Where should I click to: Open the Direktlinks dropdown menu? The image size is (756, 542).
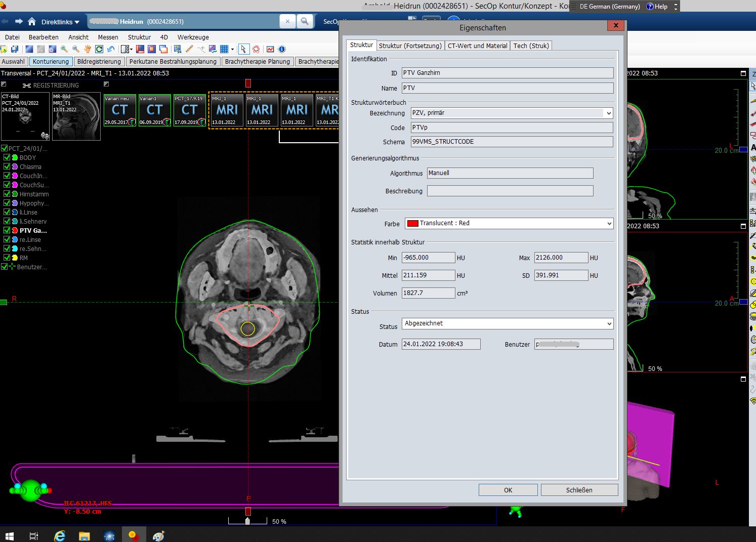[60, 22]
